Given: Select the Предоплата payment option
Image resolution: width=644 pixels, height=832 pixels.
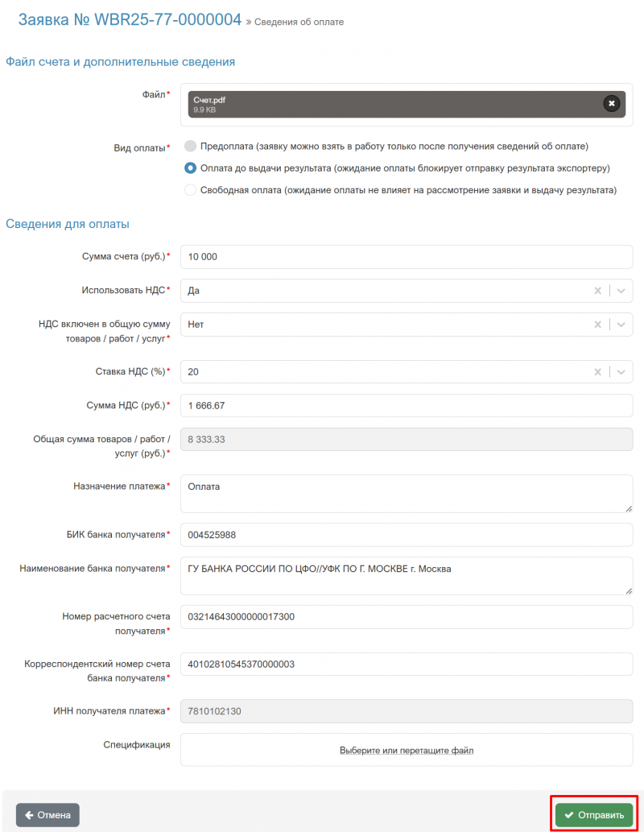Looking at the screenshot, I should [x=190, y=147].
